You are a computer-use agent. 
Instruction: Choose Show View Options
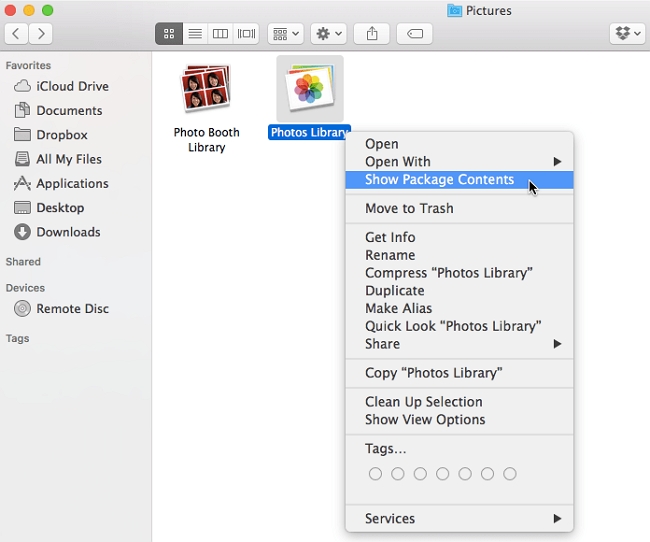pos(459,420)
